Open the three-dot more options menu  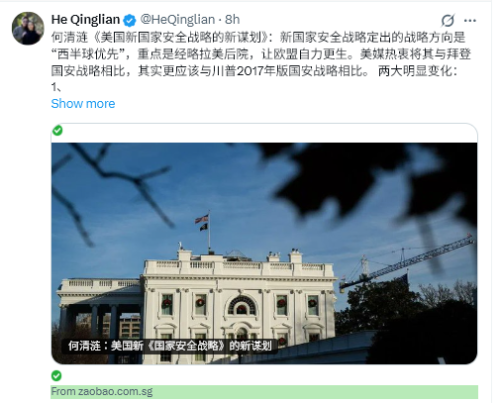click(470, 21)
